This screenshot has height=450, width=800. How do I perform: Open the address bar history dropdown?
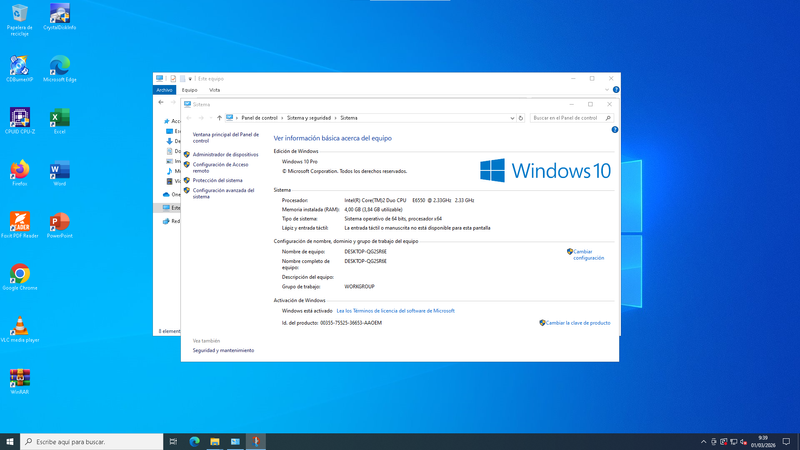pos(512,118)
